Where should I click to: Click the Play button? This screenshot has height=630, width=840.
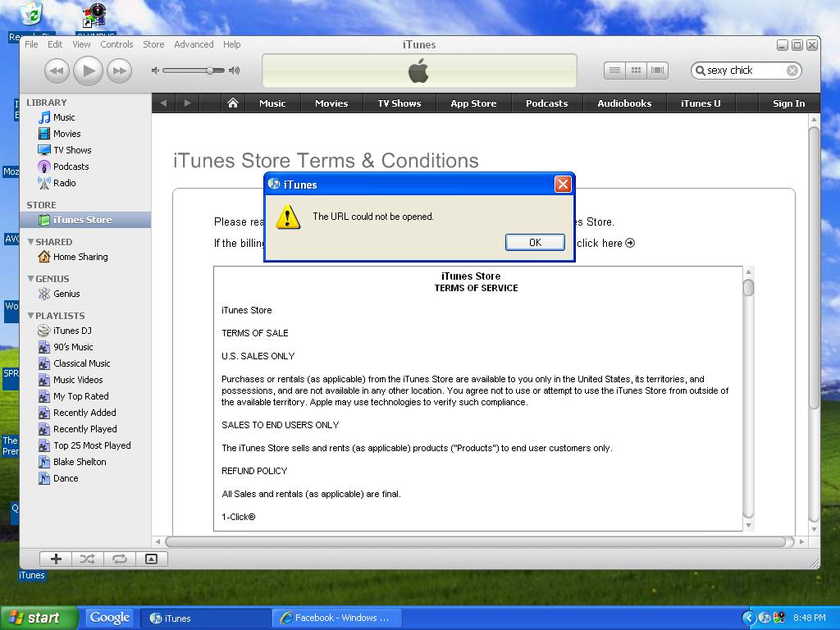89,71
